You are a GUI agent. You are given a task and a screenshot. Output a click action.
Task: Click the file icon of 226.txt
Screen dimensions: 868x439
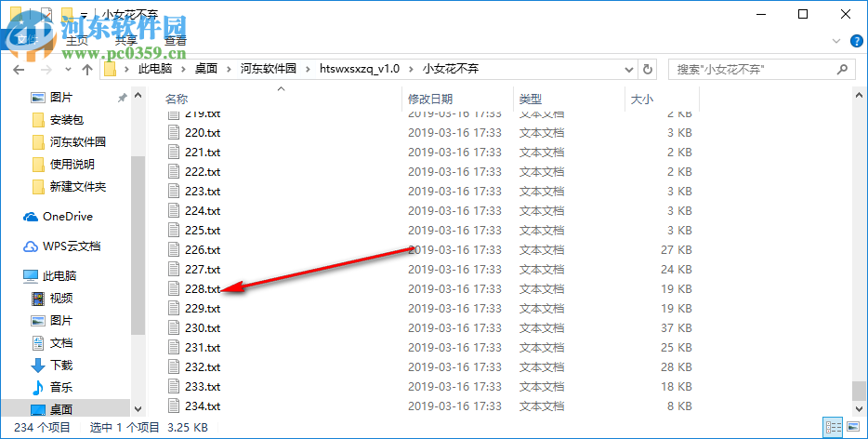pos(174,250)
